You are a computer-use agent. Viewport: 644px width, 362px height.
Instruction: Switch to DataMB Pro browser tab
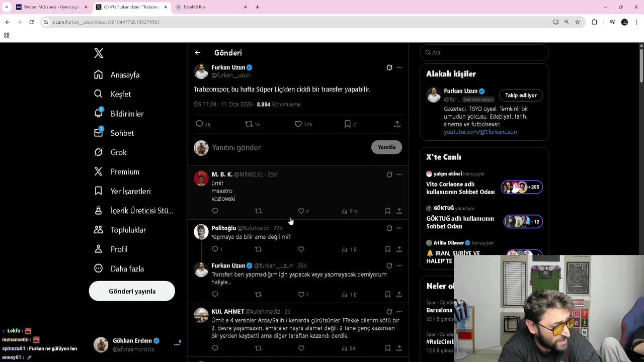(x=210, y=7)
